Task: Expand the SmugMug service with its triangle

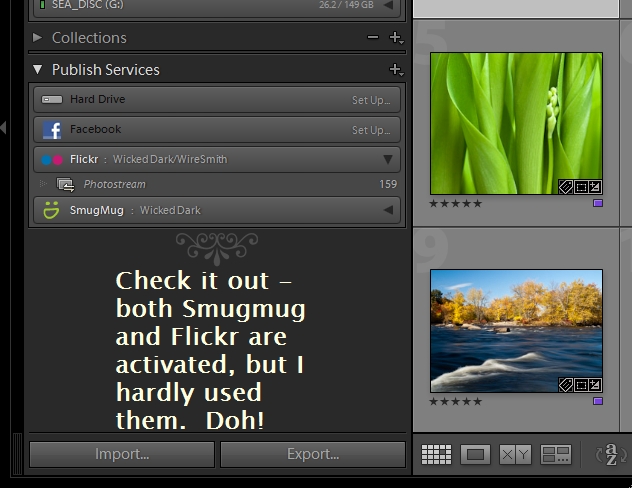Action: point(388,210)
